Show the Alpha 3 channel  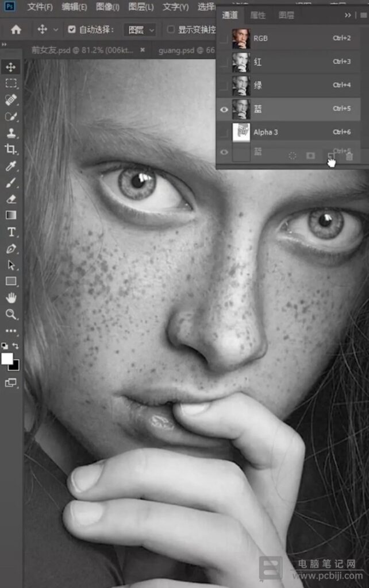(x=224, y=133)
